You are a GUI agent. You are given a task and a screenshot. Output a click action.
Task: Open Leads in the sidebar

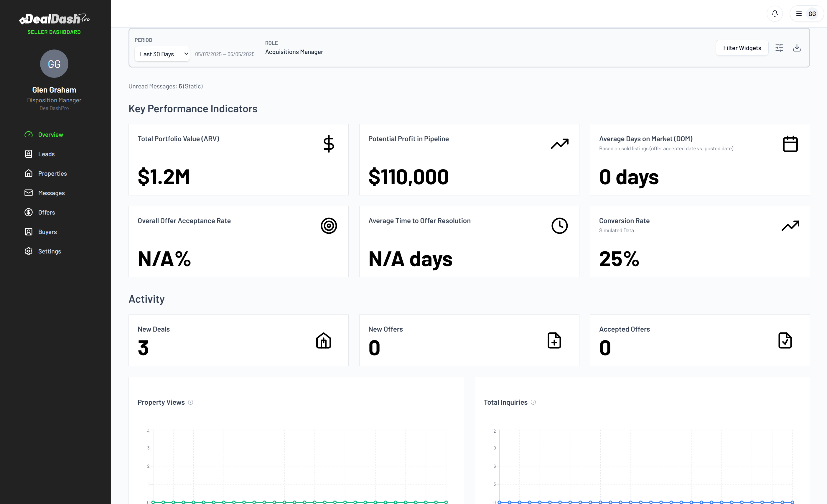[46, 154]
